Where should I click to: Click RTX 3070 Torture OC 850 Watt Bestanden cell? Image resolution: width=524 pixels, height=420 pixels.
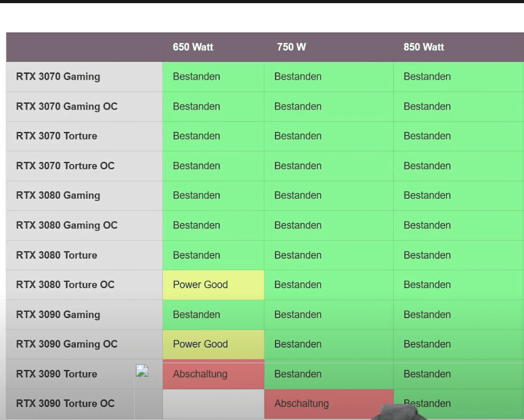tap(459, 166)
